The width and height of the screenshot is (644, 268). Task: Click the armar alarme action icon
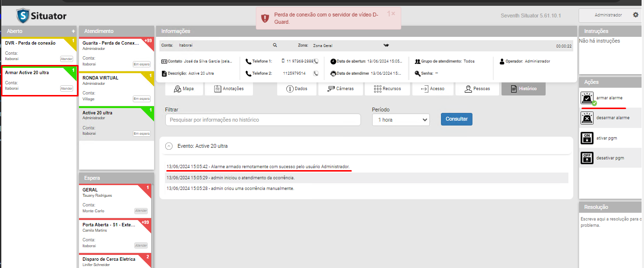pos(587,98)
